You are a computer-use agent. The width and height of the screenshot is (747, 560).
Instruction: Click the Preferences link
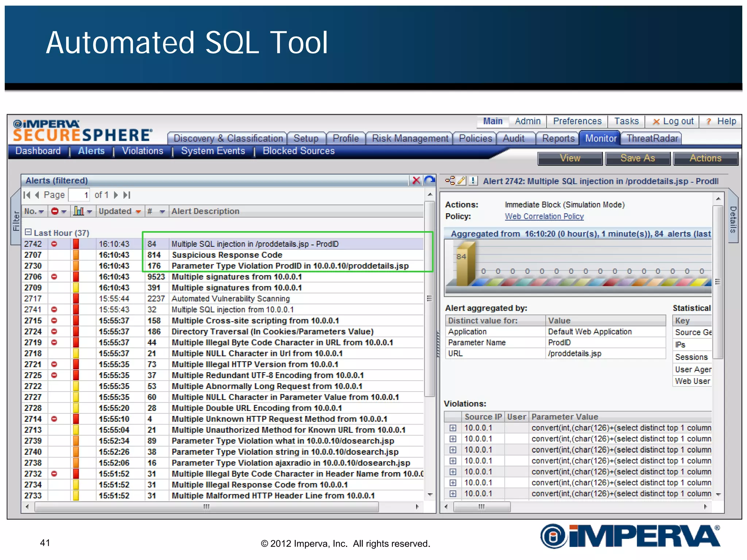point(577,121)
